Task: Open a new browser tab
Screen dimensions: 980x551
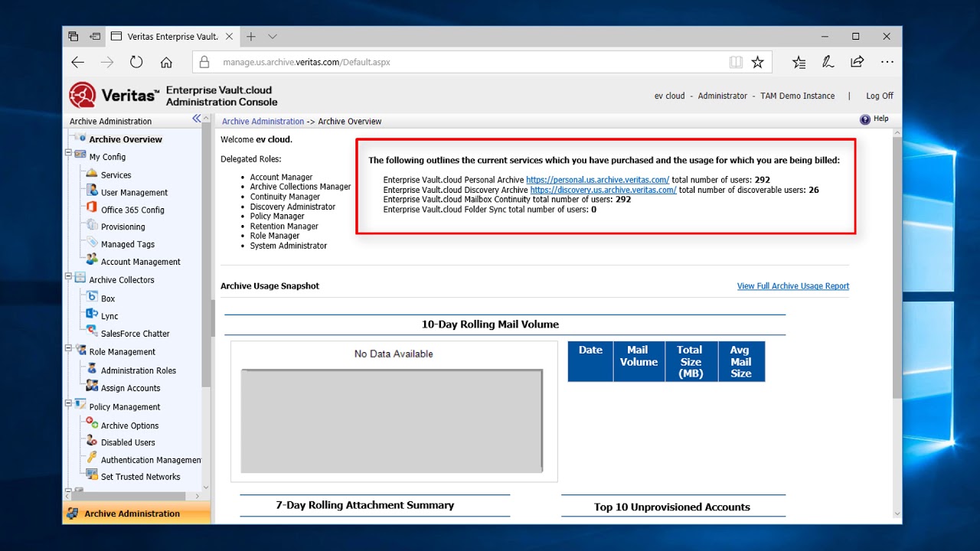Action: (x=250, y=36)
